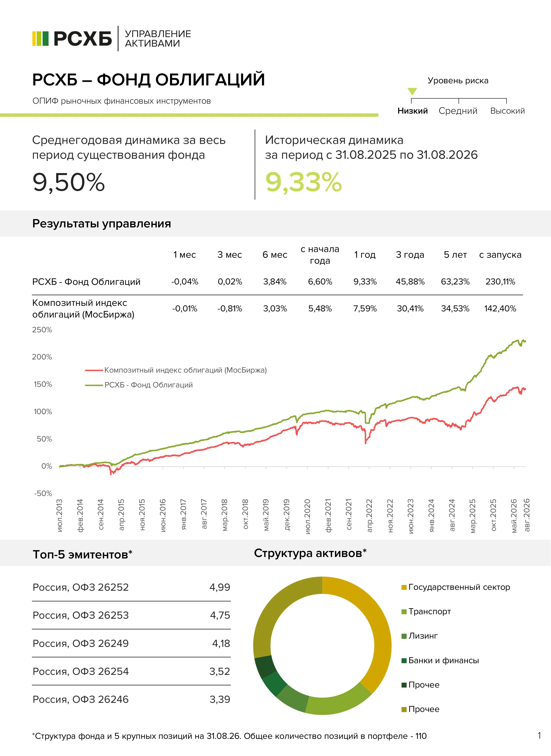Click the 1 мес column header
This screenshot has width=551, height=756.
[x=184, y=255]
